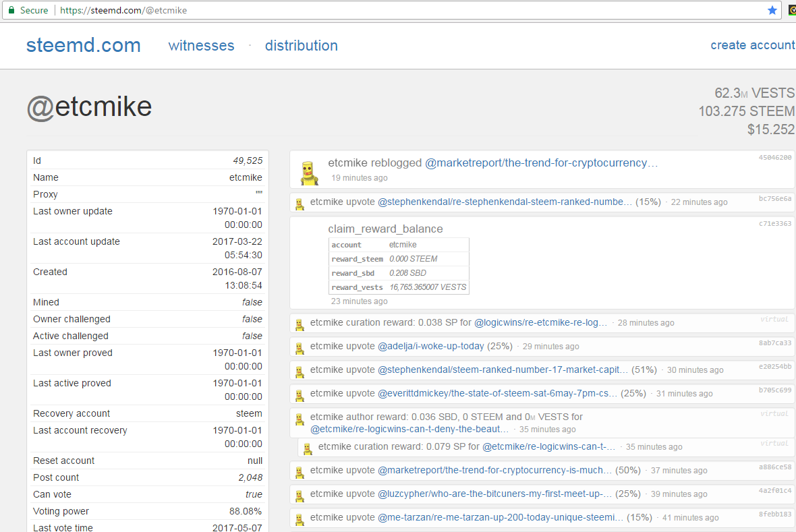Click the Secure padlock icon
The image size is (796, 532).
coord(11,10)
